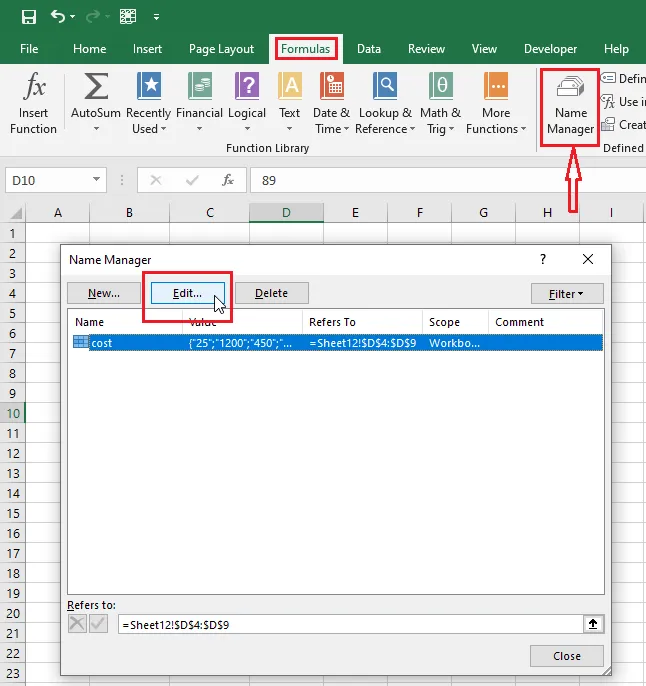Click the formula bar Cancel X icon
Screen dimensions: 646x686
(x=156, y=180)
